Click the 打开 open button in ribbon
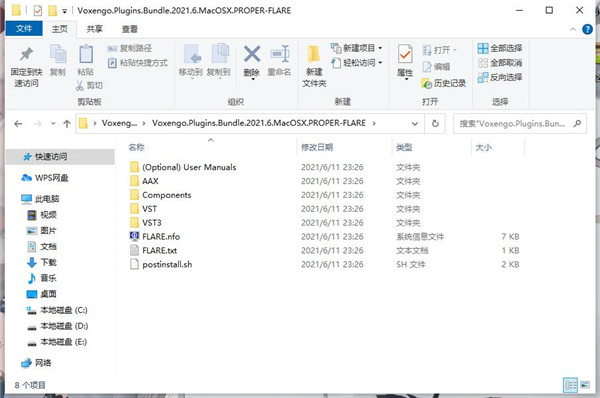Screen dimensions: 600x398 click(439, 50)
